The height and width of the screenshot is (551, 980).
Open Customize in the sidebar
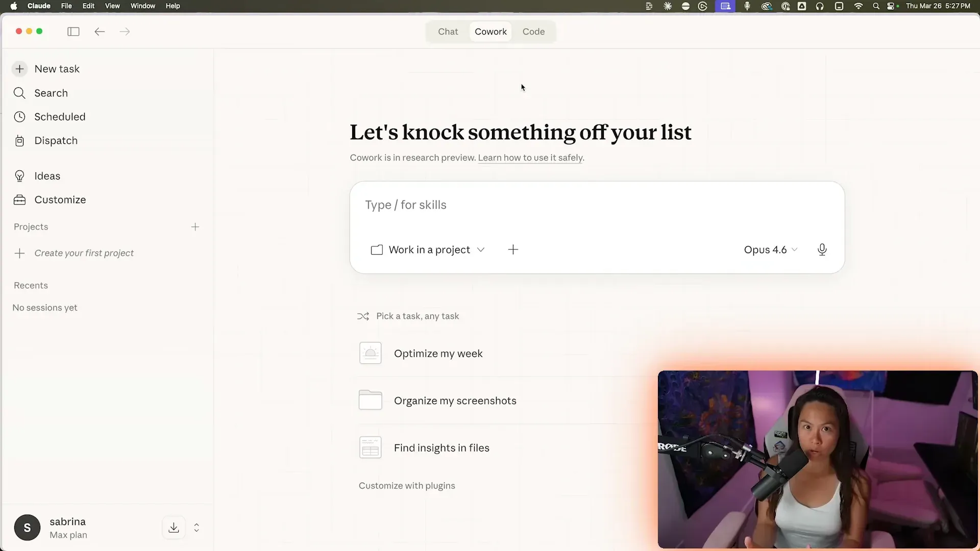[x=50, y=200]
